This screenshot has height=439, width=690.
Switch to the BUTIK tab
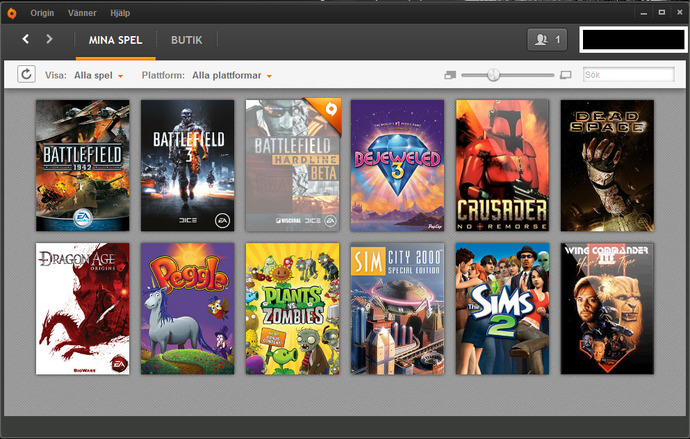pyautogui.click(x=187, y=40)
